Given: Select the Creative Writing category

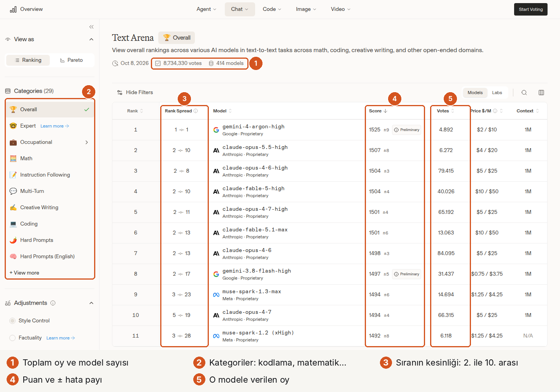Looking at the screenshot, I should pos(50,208).
